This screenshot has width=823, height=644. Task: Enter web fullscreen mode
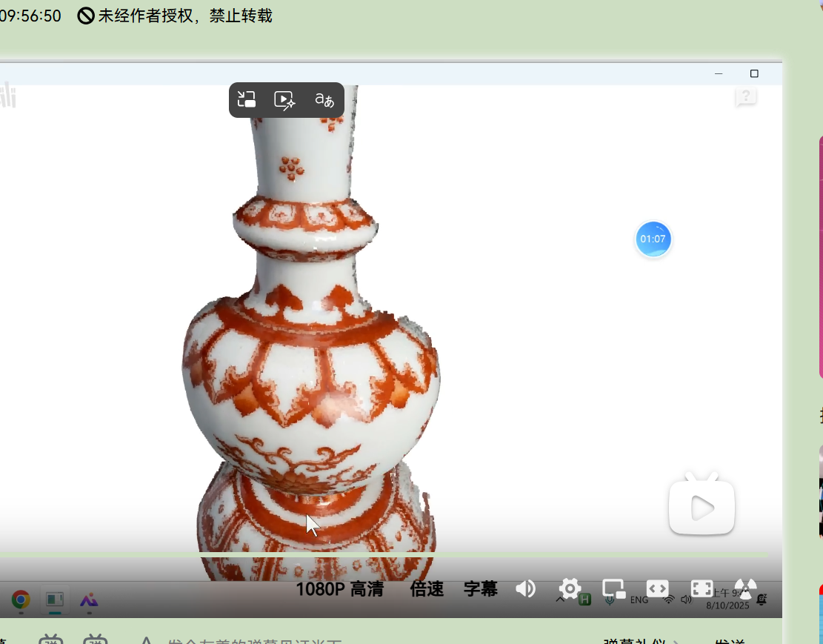[x=702, y=589]
